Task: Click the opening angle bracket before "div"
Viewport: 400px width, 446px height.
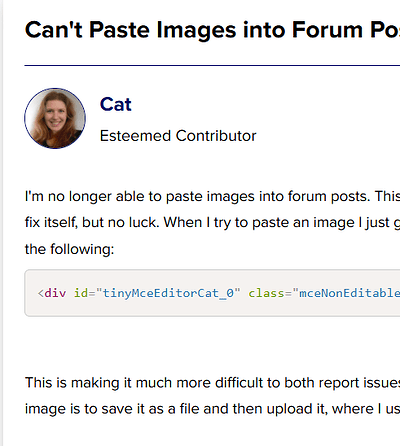Action: point(41,293)
